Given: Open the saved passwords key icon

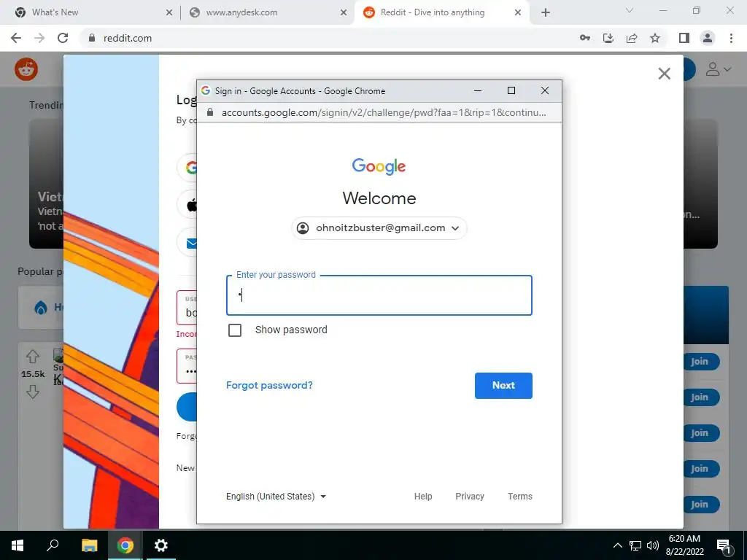Looking at the screenshot, I should tap(585, 38).
